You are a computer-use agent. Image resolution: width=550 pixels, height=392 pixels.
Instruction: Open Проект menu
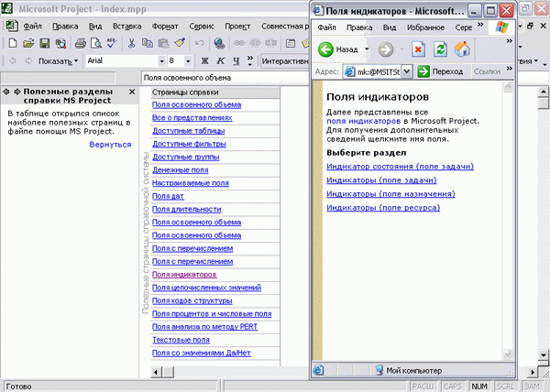click(237, 27)
